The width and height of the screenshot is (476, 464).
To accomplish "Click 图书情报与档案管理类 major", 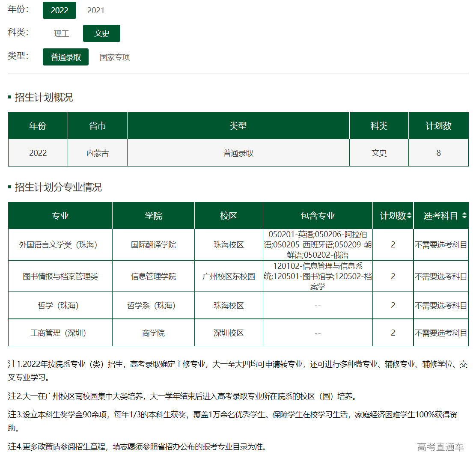I will click(59, 276).
